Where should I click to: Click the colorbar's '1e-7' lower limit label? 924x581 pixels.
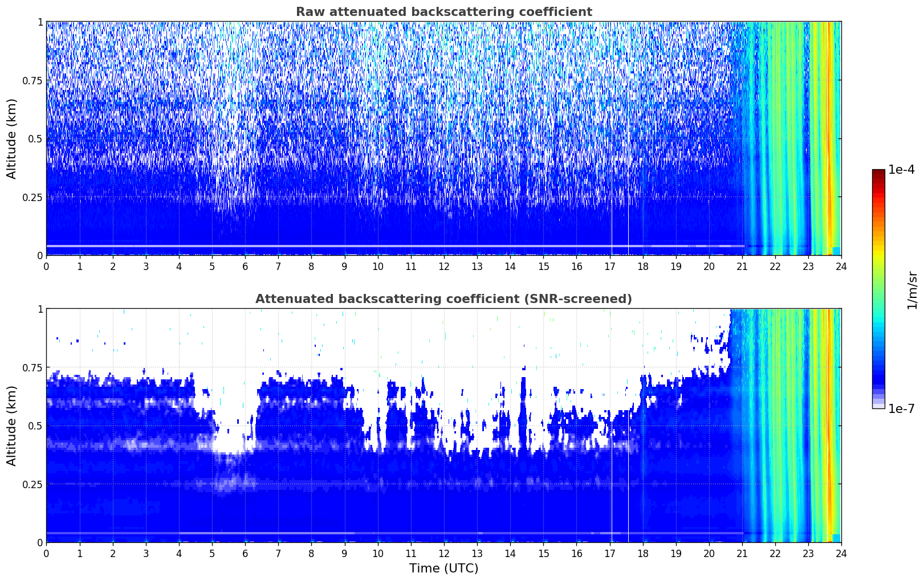tap(901, 409)
